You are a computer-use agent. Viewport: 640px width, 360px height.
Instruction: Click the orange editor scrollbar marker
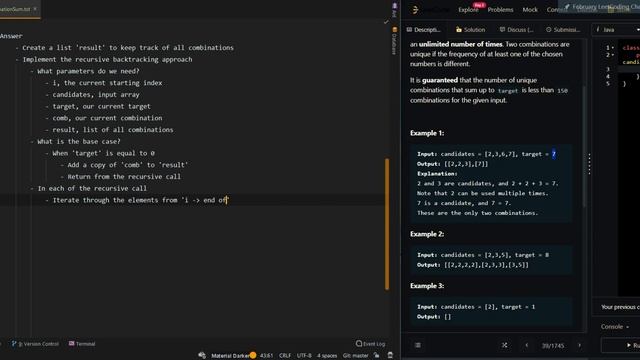(x=387, y=224)
